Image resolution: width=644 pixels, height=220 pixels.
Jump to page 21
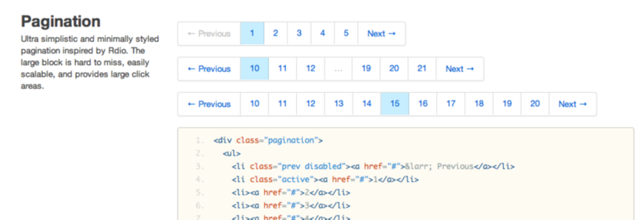[x=422, y=69]
